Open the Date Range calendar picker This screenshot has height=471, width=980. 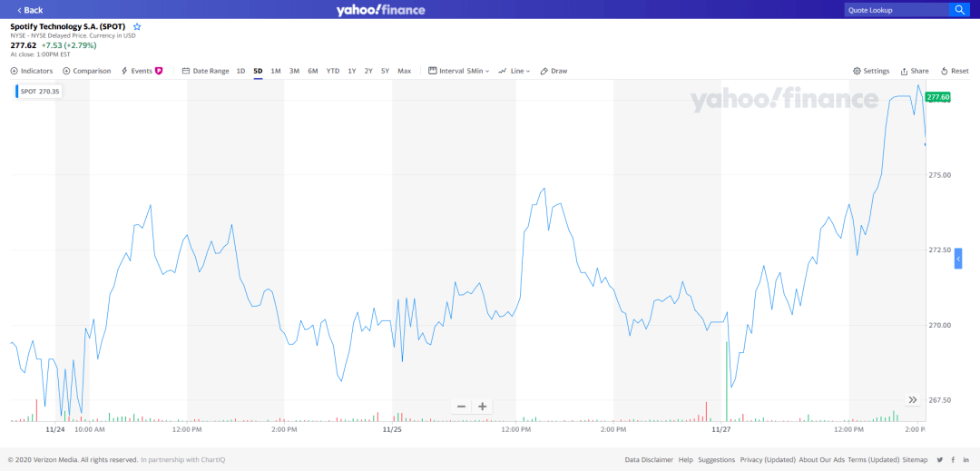point(205,71)
